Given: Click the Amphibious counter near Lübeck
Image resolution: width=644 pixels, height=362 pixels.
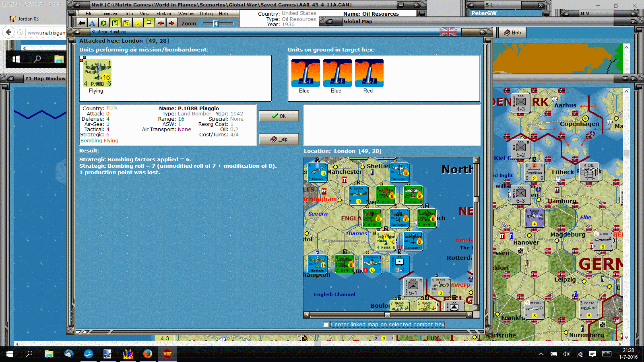Looking at the screenshot, I should (535, 172).
